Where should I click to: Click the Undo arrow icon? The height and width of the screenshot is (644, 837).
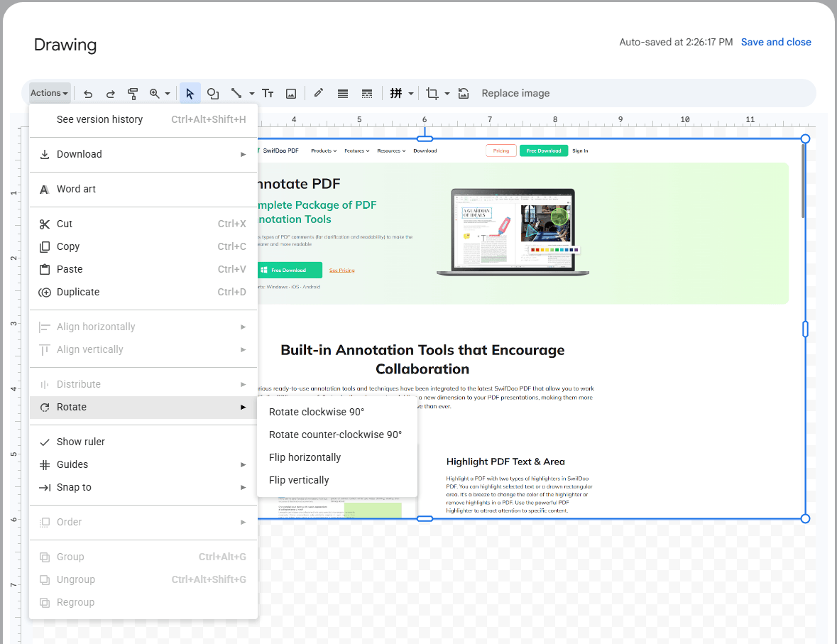(x=88, y=94)
